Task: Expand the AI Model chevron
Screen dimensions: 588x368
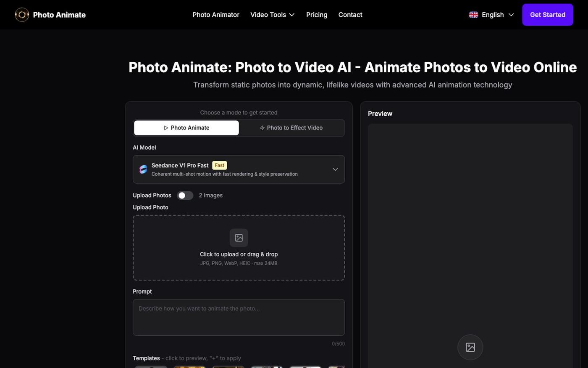Action: click(335, 169)
